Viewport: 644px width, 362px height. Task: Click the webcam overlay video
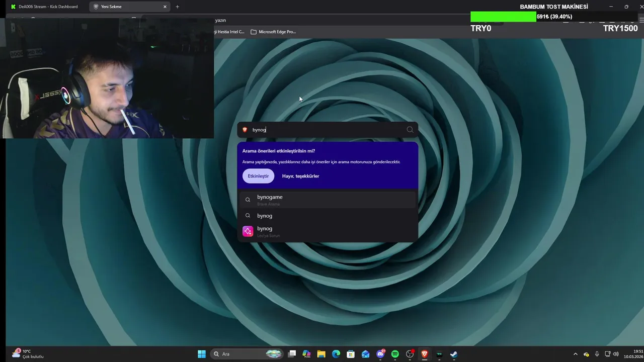107,78
